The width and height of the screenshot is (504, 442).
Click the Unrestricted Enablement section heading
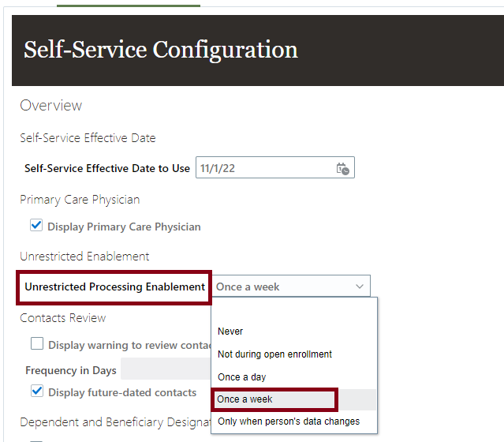[x=84, y=256]
